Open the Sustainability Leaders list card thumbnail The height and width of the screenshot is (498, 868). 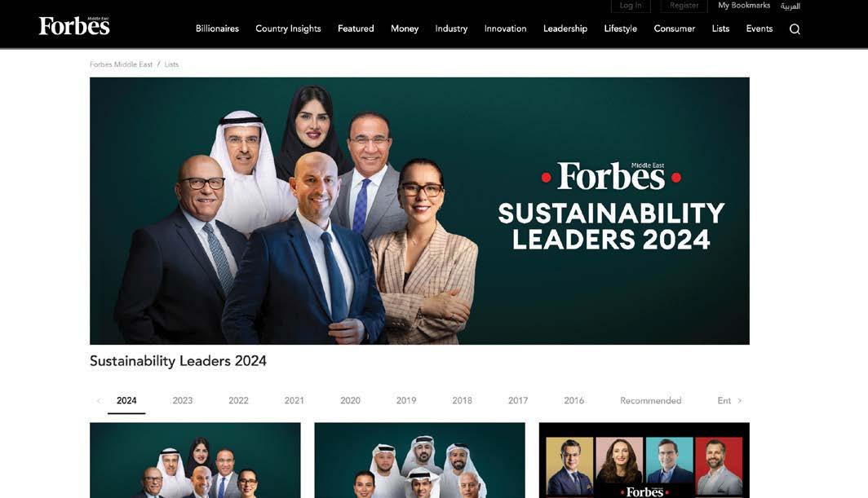(195, 461)
